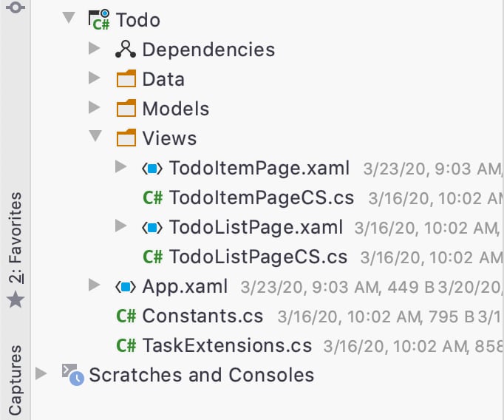
Task: Click the C# icon beside TodoItemPageCS.cs
Action: [153, 198]
